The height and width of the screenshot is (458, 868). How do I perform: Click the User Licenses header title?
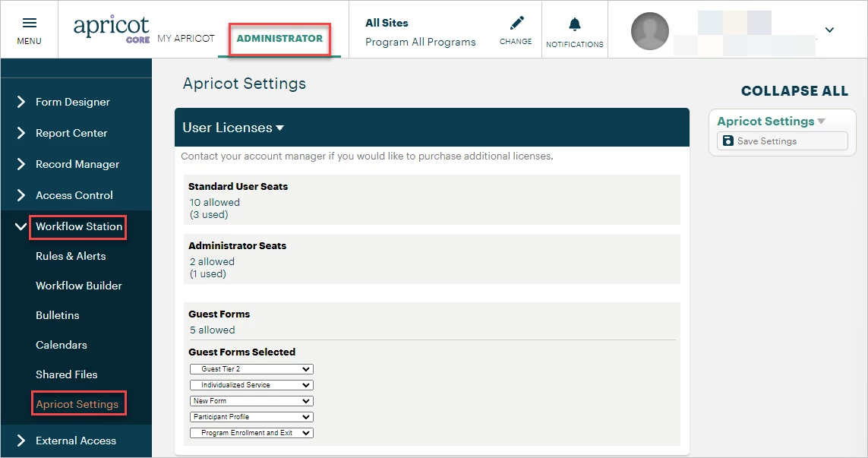228,128
